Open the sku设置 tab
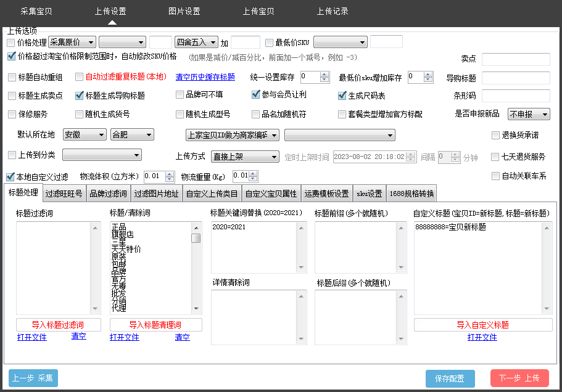The height and width of the screenshot is (392, 562). [x=370, y=193]
